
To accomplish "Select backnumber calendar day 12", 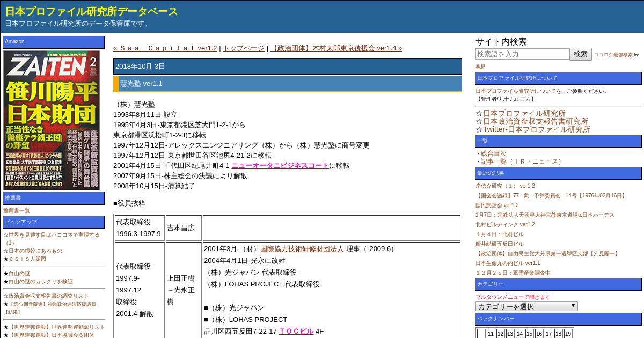I will pos(501,334).
